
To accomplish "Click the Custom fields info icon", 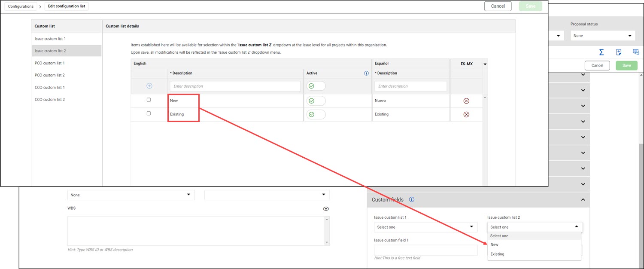I will [x=412, y=200].
